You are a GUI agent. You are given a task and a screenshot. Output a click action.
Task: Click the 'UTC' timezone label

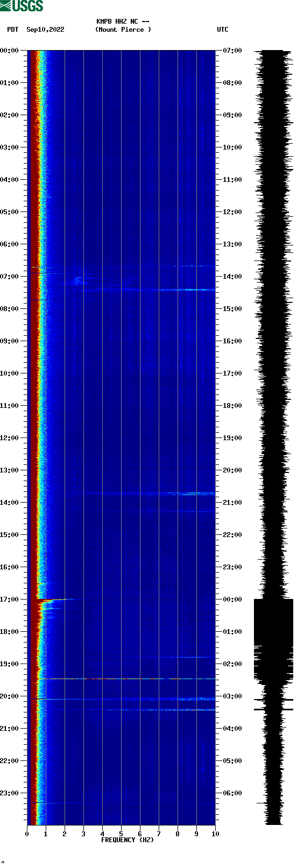(x=223, y=30)
